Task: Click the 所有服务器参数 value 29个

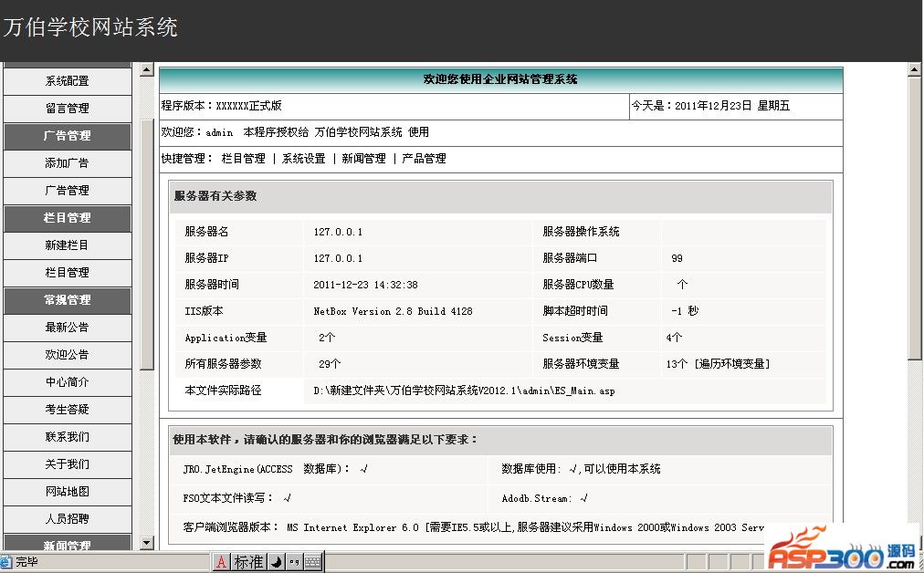Action: [330, 364]
